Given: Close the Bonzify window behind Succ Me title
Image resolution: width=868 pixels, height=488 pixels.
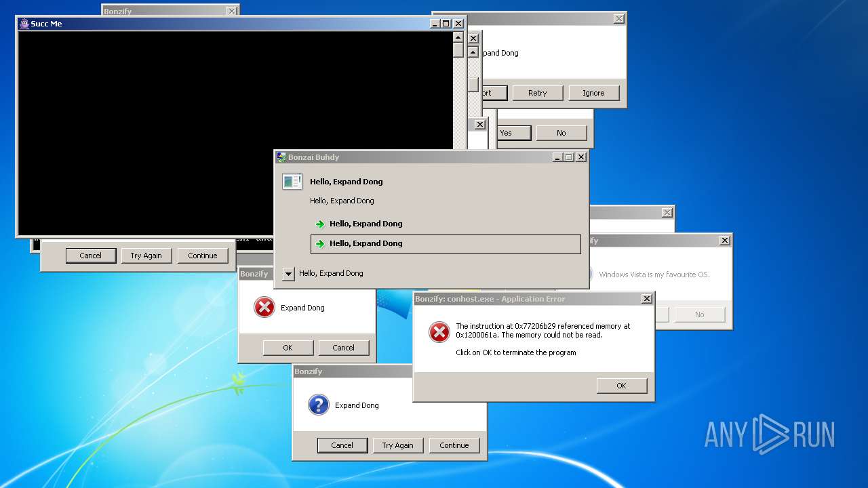Looking at the screenshot, I should coord(232,12).
